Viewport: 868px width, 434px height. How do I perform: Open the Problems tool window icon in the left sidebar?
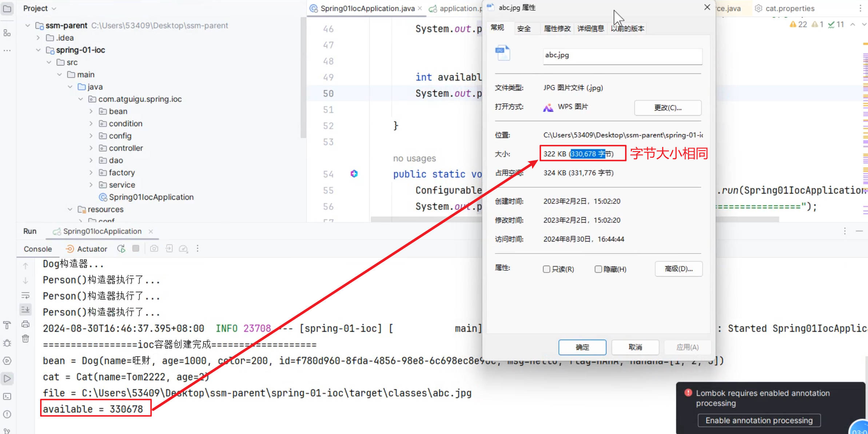[7, 414]
